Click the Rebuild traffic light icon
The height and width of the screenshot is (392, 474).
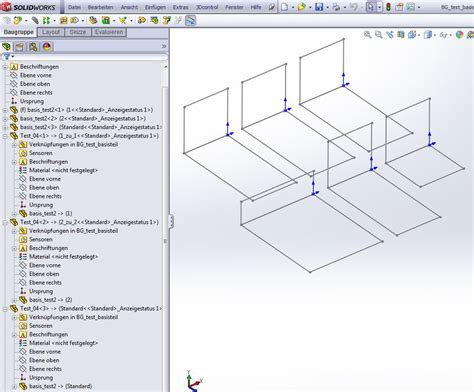(x=388, y=7)
